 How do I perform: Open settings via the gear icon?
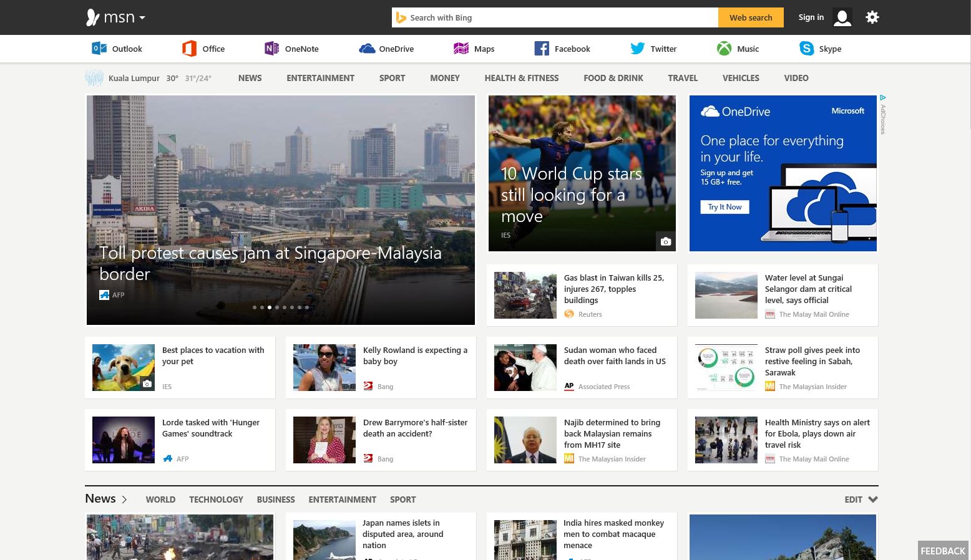click(872, 17)
